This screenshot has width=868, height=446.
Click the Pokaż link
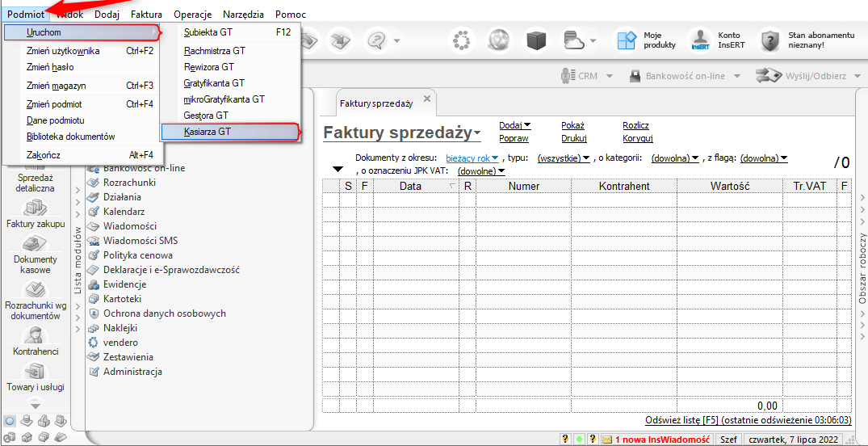tap(573, 125)
